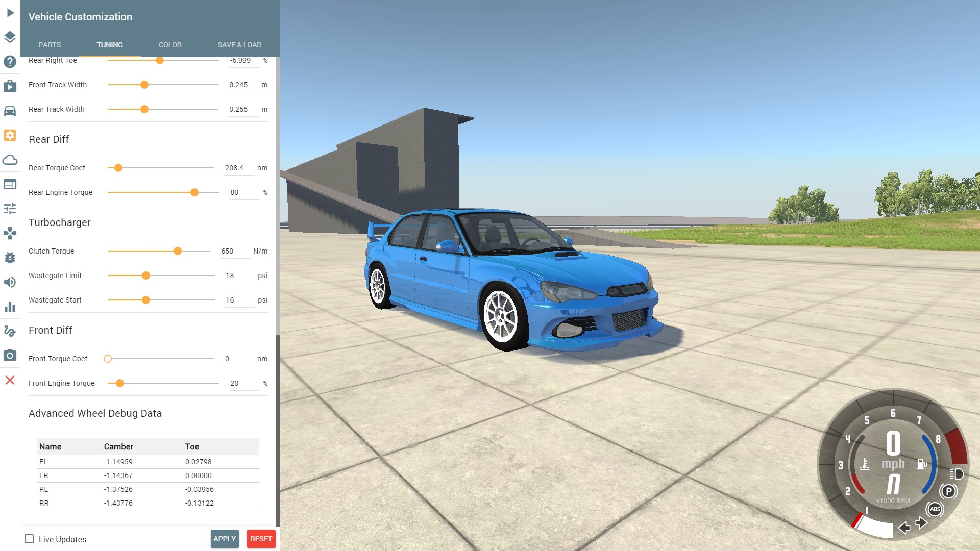The image size is (980, 551).
Task: Click the parking brake P indicator
Action: [x=948, y=491]
